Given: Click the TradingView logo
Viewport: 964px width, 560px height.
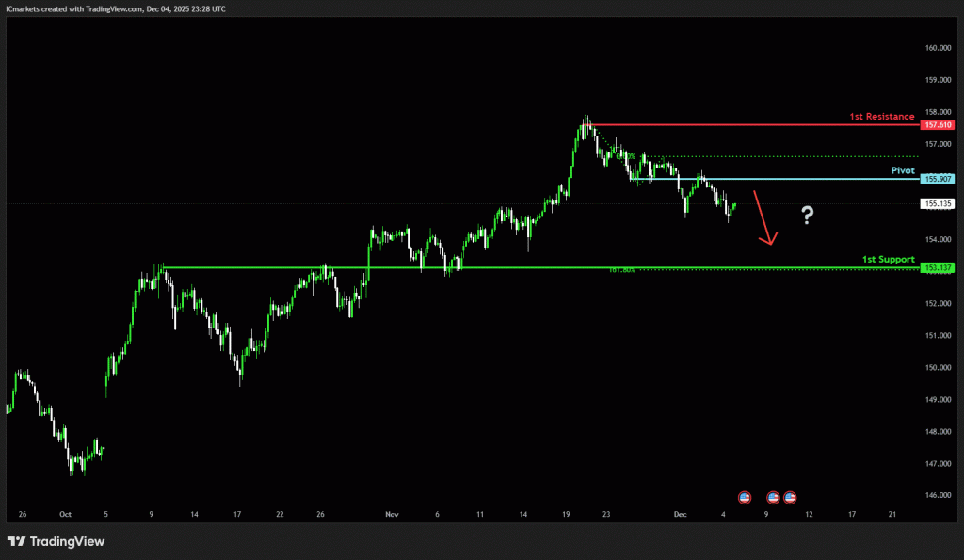Looking at the screenshot, I should pos(56,541).
